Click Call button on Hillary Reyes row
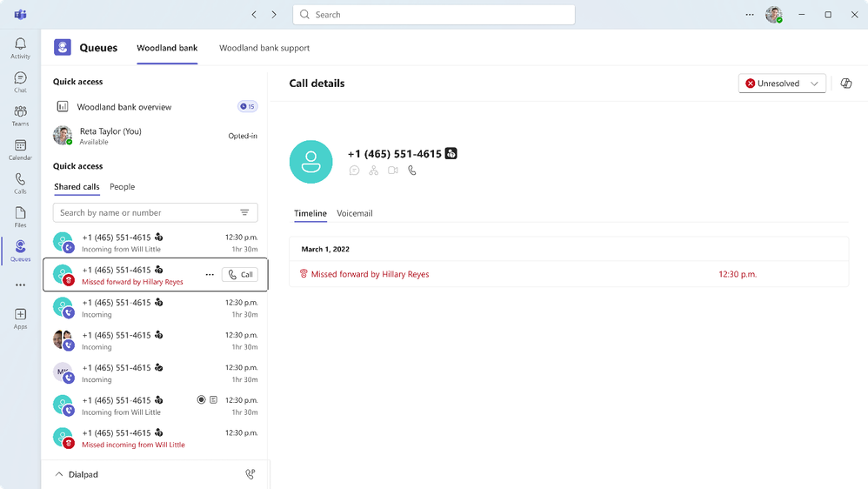This screenshot has height=489, width=868. pyautogui.click(x=240, y=275)
